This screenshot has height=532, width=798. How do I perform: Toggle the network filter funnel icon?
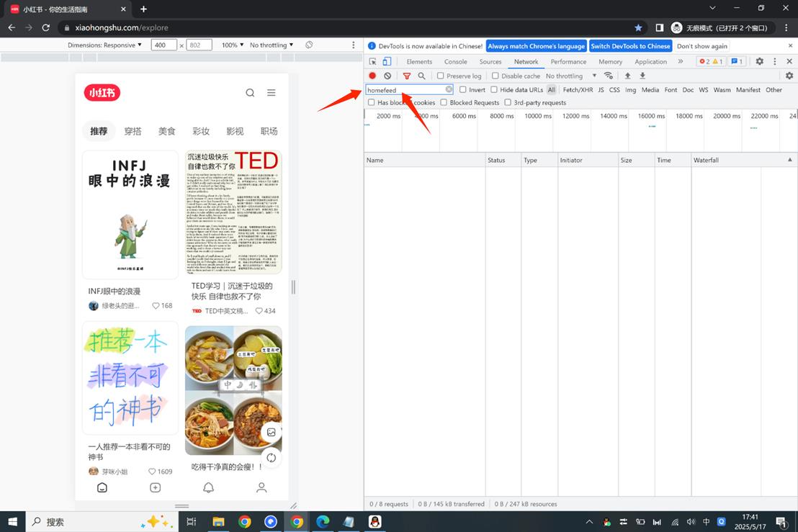[407, 76]
